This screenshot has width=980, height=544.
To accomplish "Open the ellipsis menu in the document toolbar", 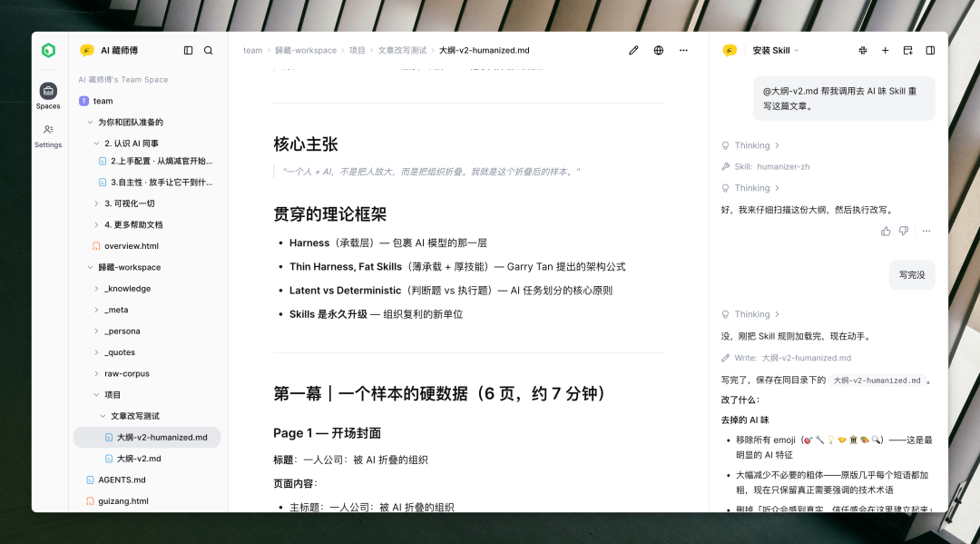I will pyautogui.click(x=683, y=50).
